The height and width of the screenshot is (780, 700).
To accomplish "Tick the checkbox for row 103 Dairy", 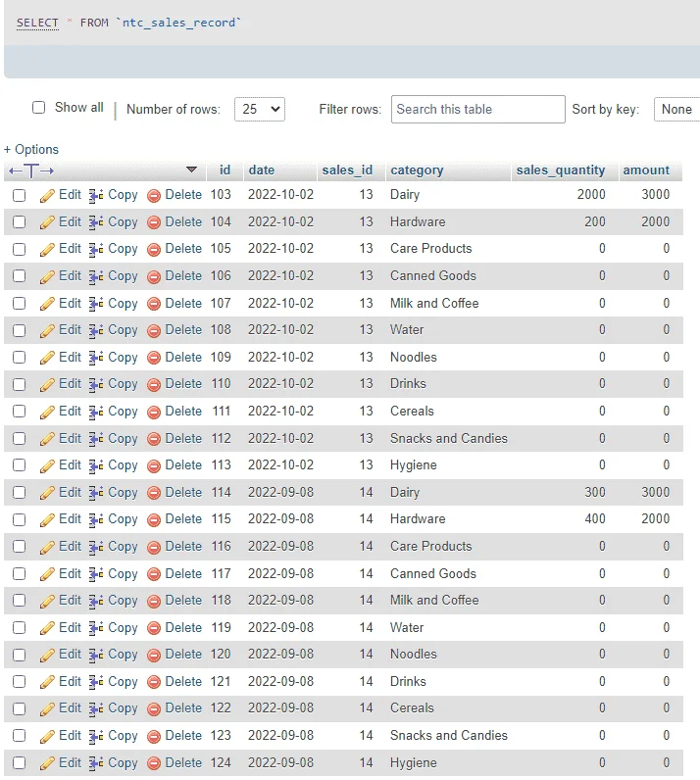I will [x=19, y=196].
